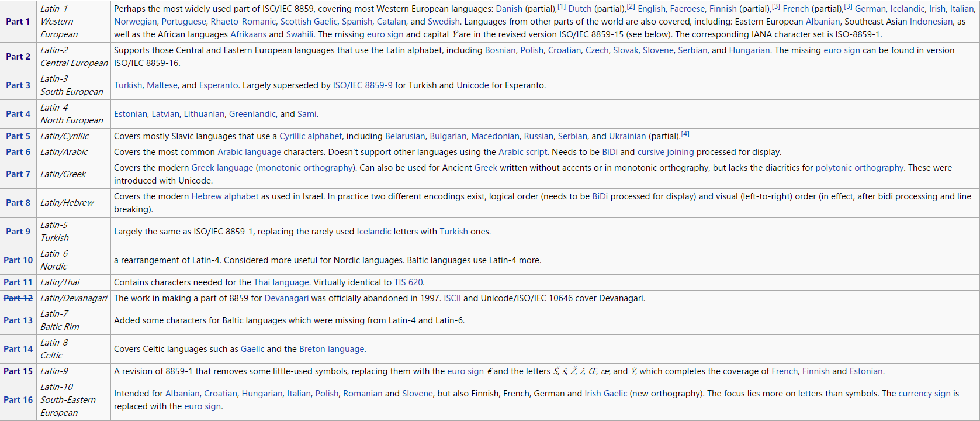
Task: Open the Part 1 row header link
Action: [x=18, y=22]
